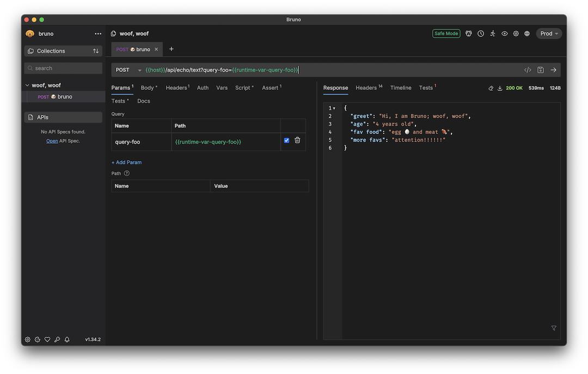
Task: Open the runner icon in the top toolbar
Action: (x=493, y=34)
